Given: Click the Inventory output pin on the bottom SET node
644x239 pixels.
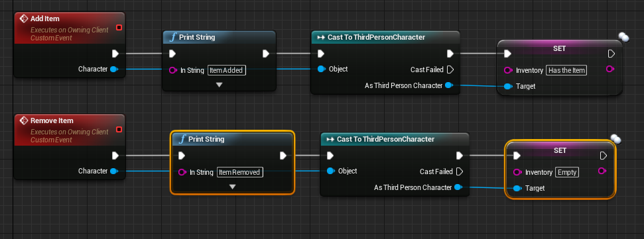Looking at the screenshot, I should coord(602,171).
